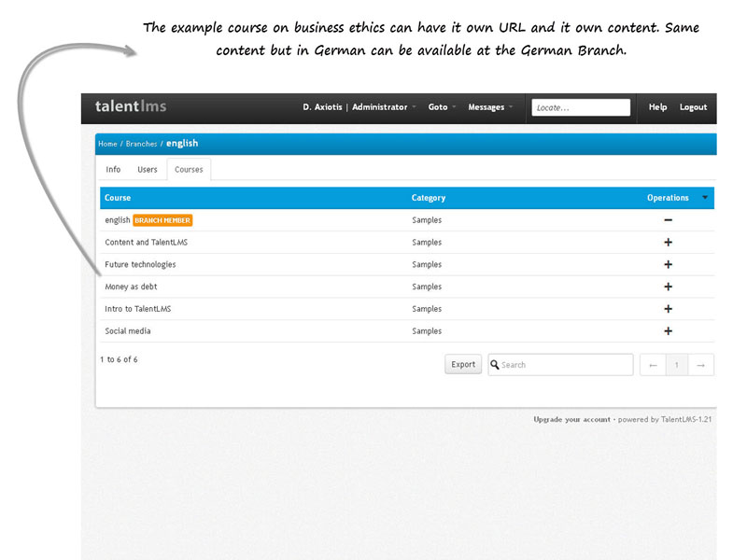747x560 pixels.
Task: Switch to the Users tab
Action: (x=148, y=169)
